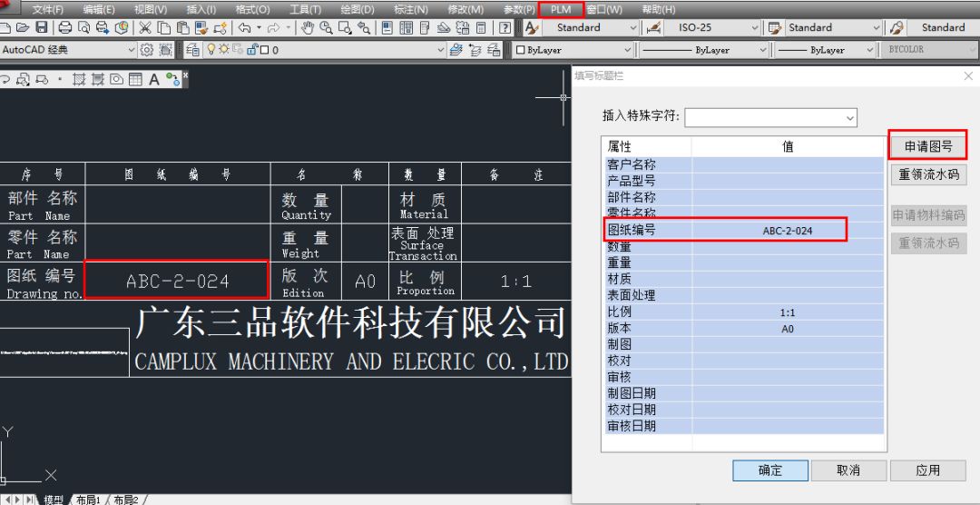The height and width of the screenshot is (505, 980).
Task: Open Help with the question mark icon
Action: (x=505, y=27)
